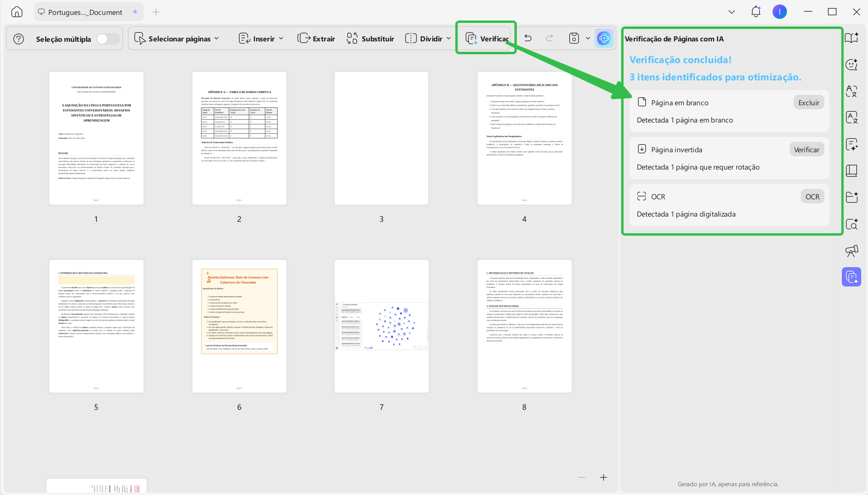Viewport: 868px width, 495px height.
Task: Go to the Home screen icon
Action: [x=17, y=12]
